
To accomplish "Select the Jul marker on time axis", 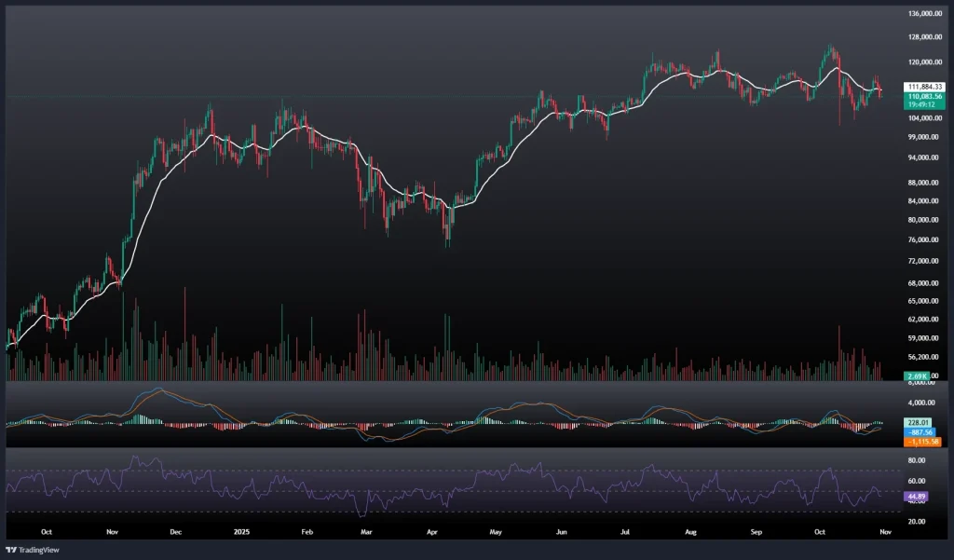I will click(x=625, y=532).
